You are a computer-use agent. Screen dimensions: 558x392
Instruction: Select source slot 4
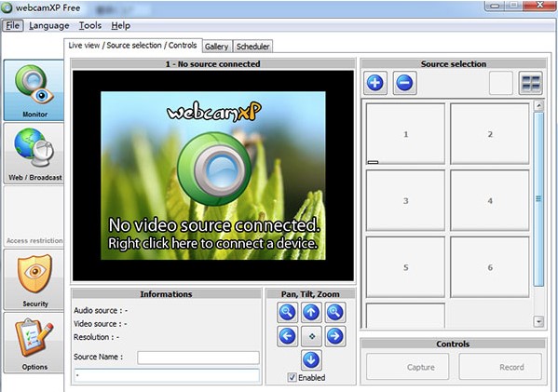tap(490, 200)
